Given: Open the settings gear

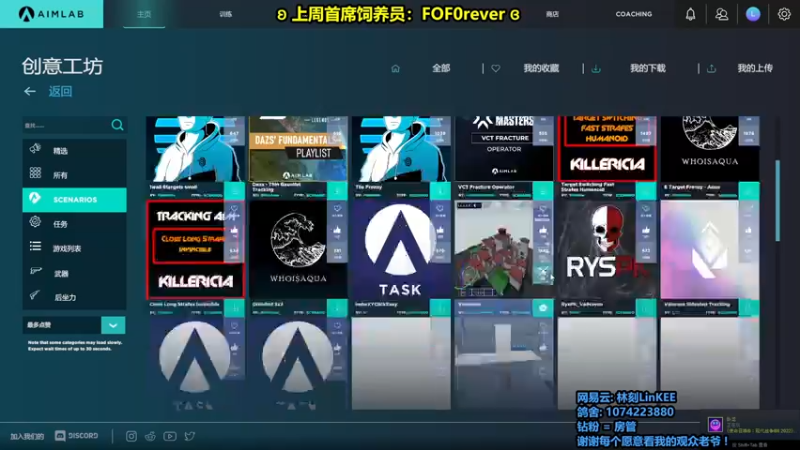Looking at the screenshot, I should click(x=784, y=14).
